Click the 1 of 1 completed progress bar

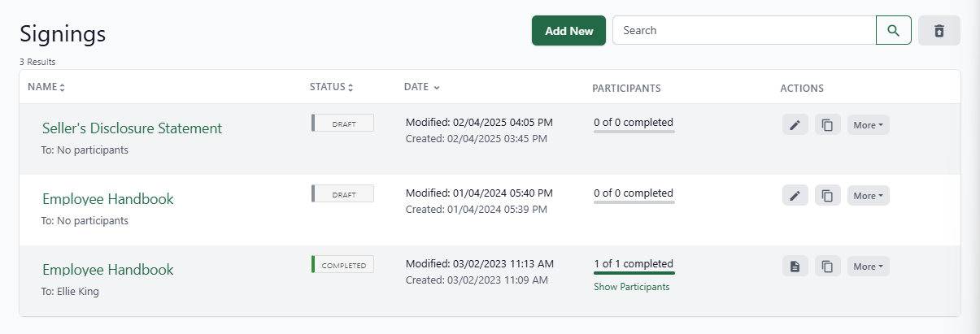pyautogui.click(x=634, y=273)
